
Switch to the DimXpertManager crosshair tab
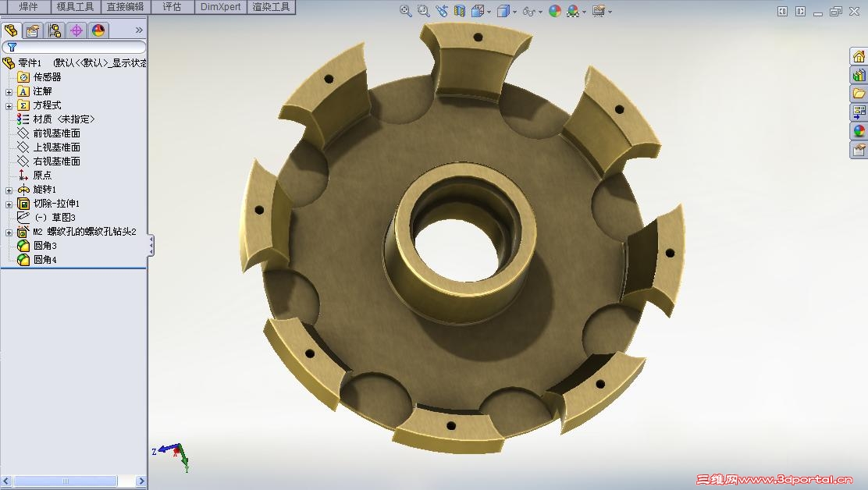pos(76,30)
